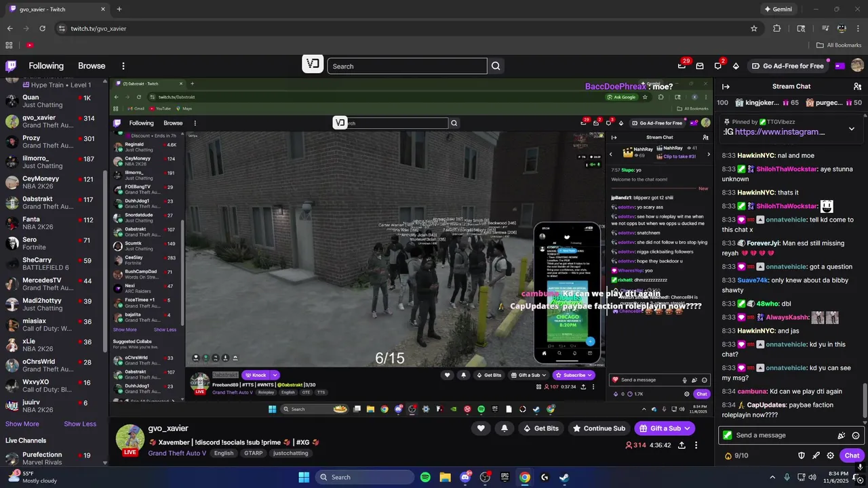Open the Twitch more options menu
Screen dimensions: 868x488
coord(123,66)
